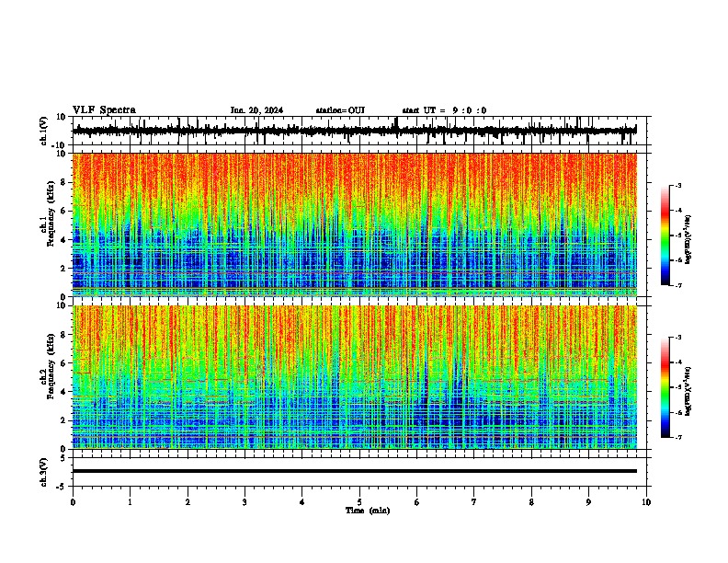This screenshot has width=728, height=563.
Task: Click the '0' time axis tick label
Action: pos(73,501)
